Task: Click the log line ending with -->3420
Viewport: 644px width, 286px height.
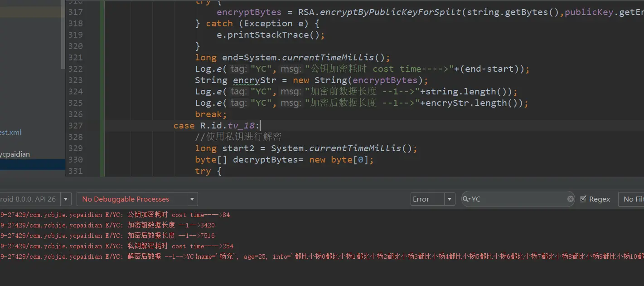Action: point(107,225)
